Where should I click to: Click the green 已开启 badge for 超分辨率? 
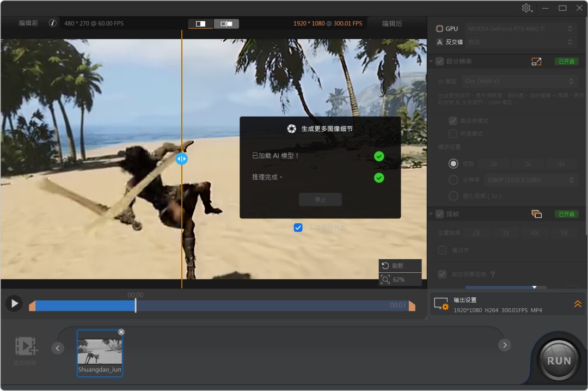(566, 62)
